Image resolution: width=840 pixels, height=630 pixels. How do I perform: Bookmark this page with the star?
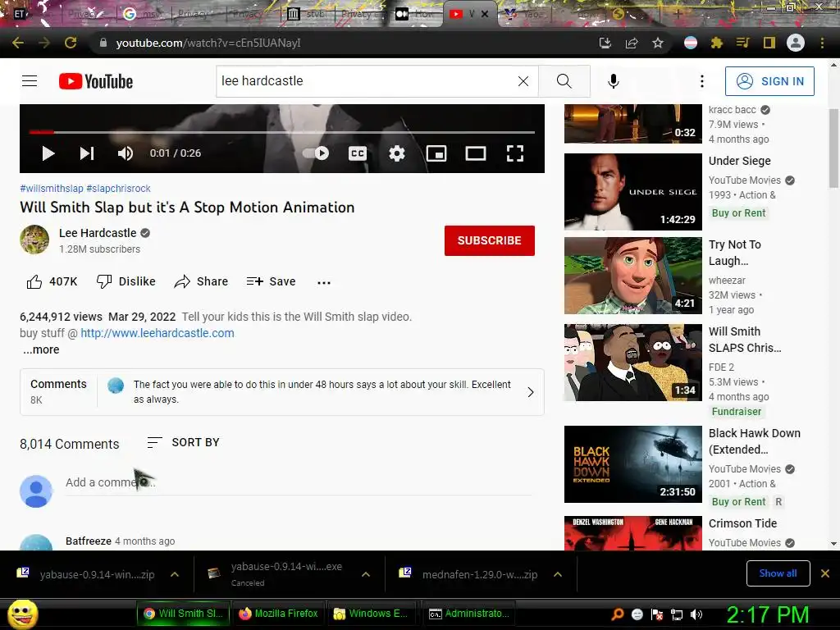tap(658, 43)
